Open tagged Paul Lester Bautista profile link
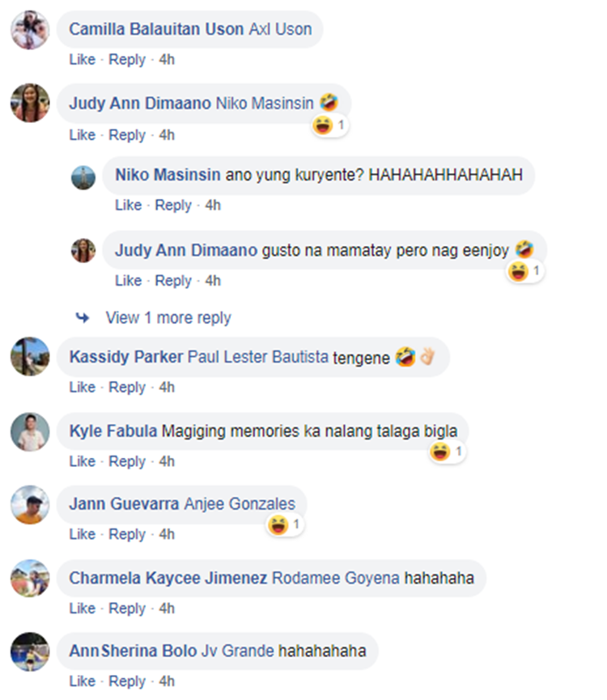This screenshot has width=607, height=700. click(258, 357)
